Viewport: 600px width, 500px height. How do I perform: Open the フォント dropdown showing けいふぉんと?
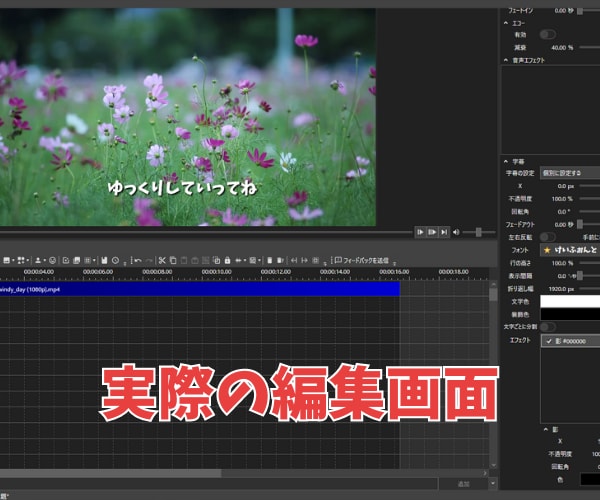coord(570,250)
